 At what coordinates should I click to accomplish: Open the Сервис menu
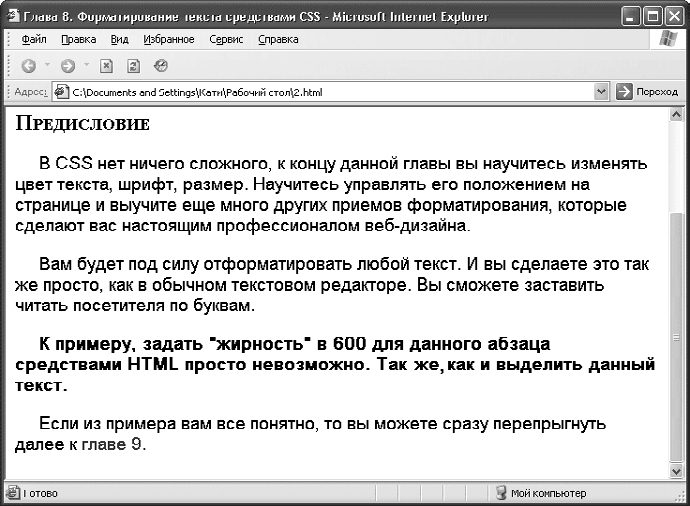(x=226, y=39)
